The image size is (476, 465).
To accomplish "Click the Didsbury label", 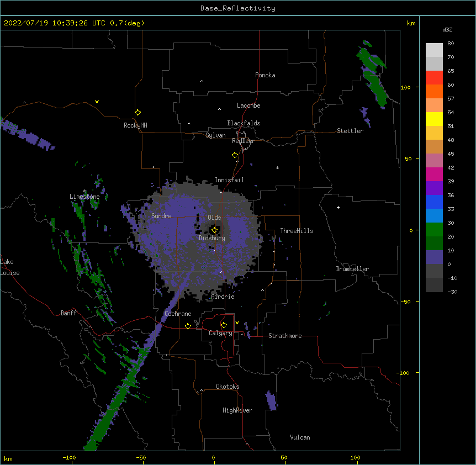I will pos(212,238).
